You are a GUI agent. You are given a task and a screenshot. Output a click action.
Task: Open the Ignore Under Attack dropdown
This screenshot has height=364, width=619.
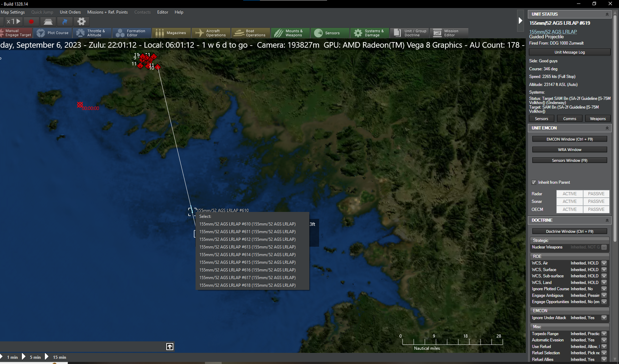click(x=604, y=318)
